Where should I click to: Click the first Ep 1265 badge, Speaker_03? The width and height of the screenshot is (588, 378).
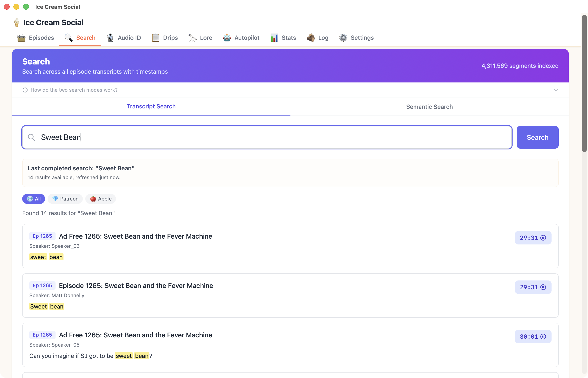coord(42,236)
